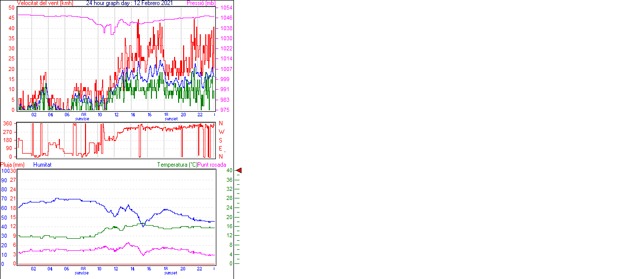Click the green 'Temperatura (°C)' legend label
644x279 pixels.
pyautogui.click(x=177, y=165)
